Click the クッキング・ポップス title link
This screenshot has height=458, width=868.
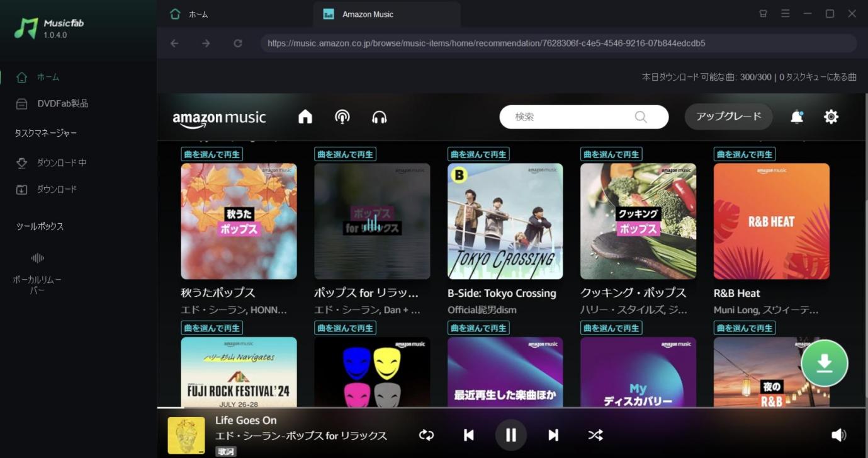tap(633, 293)
